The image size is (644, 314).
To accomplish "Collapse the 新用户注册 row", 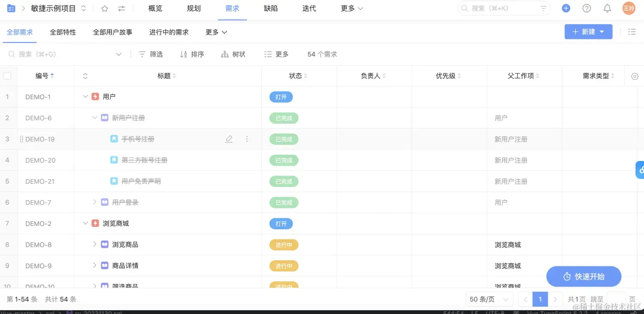I will pyautogui.click(x=95, y=118).
